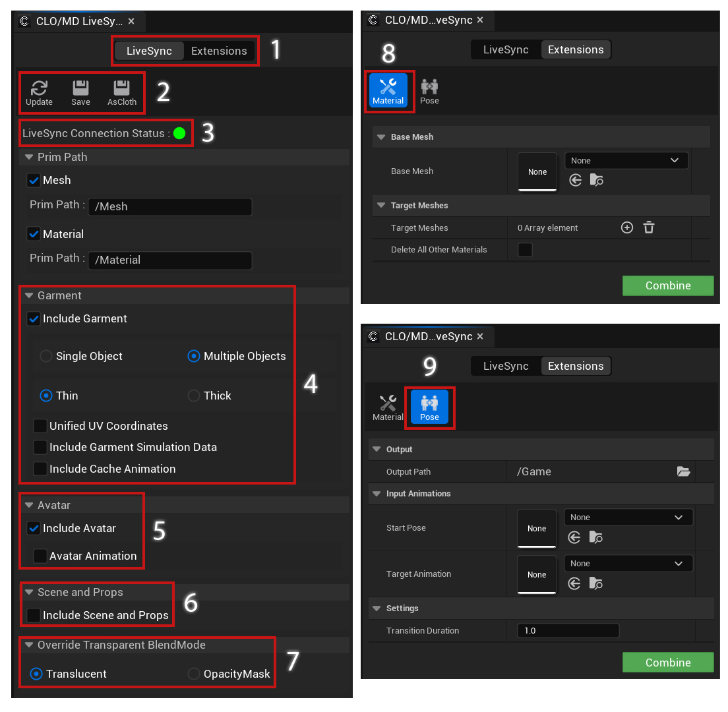Viewport: 728px width, 712px height.
Task: Select the Material extension icon
Action: coord(388,90)
